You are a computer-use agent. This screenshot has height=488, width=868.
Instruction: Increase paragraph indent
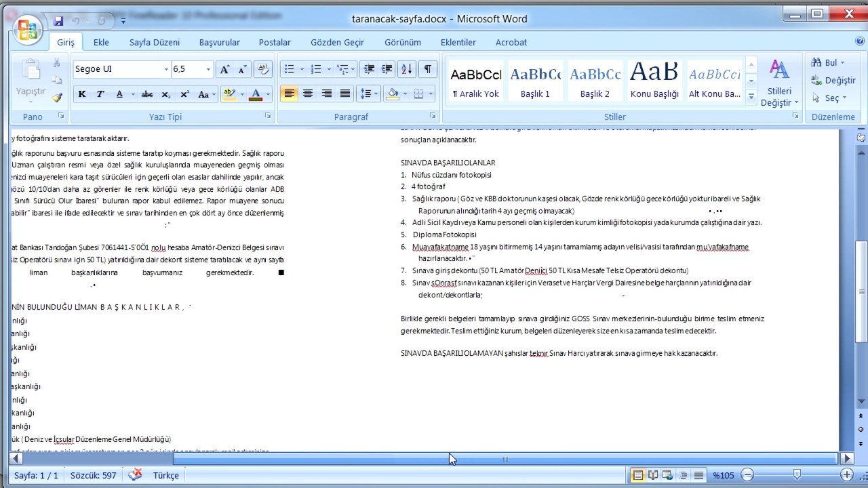pos(387,69)
